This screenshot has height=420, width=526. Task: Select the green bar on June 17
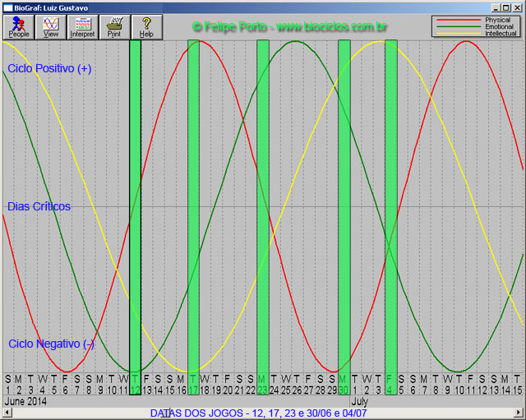[x=193, y=205]
